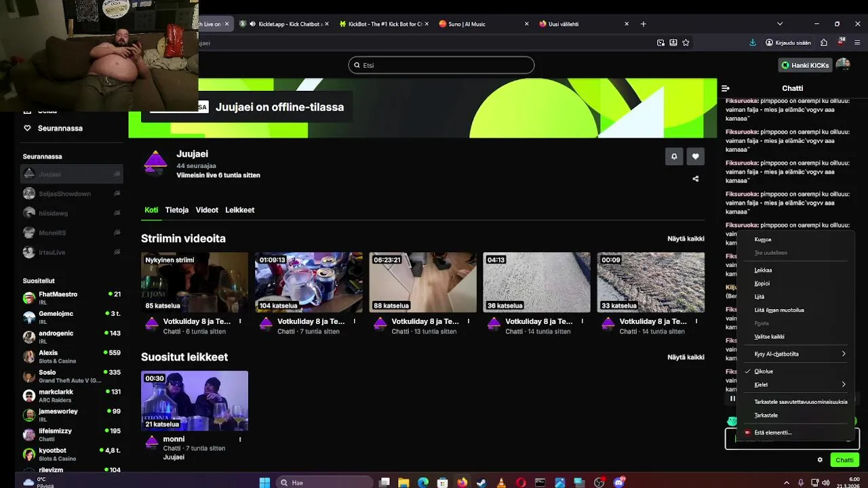Click Kirjaudu sisään in the Firefox toolbar

pyautogui.click(x=788, y=43)
